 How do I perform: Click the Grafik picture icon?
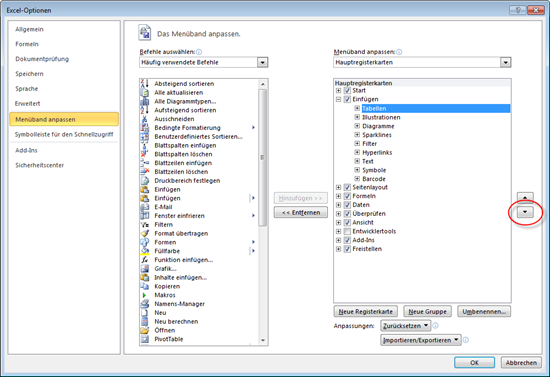point(145,269)
